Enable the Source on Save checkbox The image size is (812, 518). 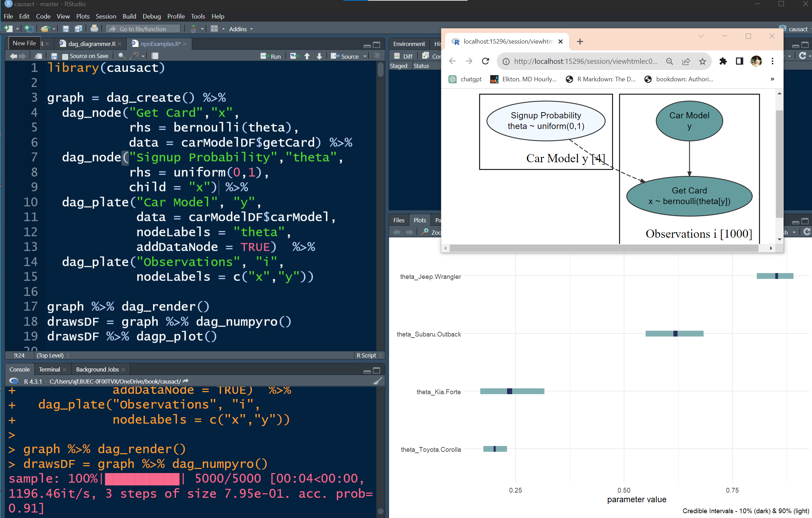tap(65, 56)
